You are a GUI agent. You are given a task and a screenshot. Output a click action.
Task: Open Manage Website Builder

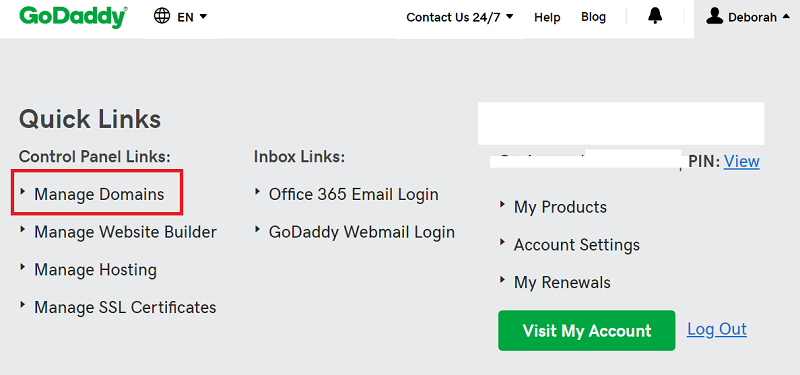pyautogui.click(x=126, y=232)
